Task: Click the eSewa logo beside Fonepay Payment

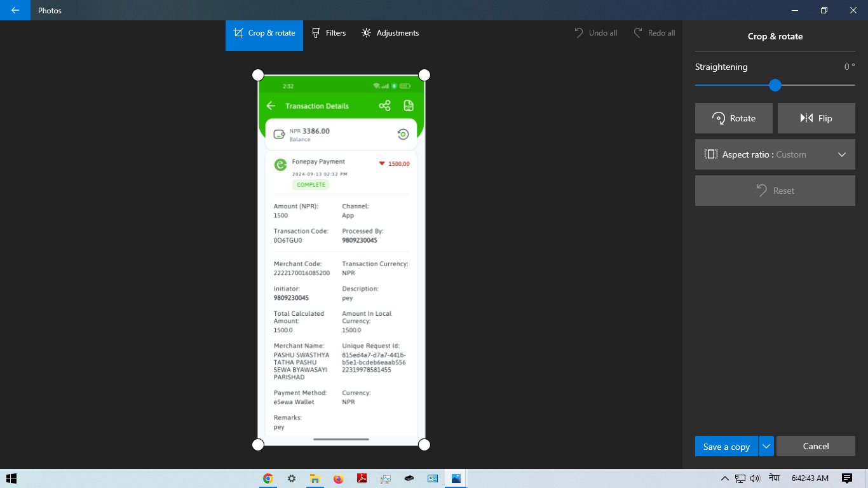Action: tap(280, 165)
